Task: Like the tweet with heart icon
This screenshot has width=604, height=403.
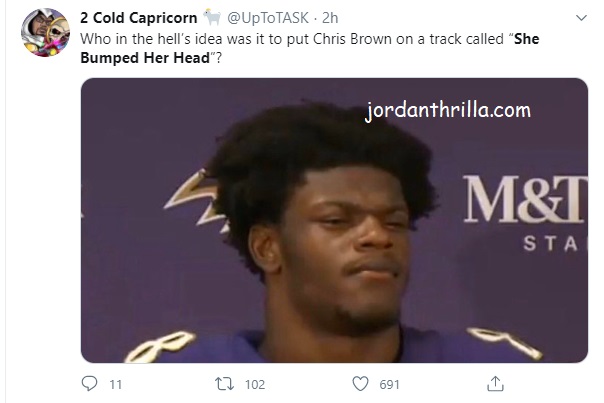Action: (x=361, y=384)
